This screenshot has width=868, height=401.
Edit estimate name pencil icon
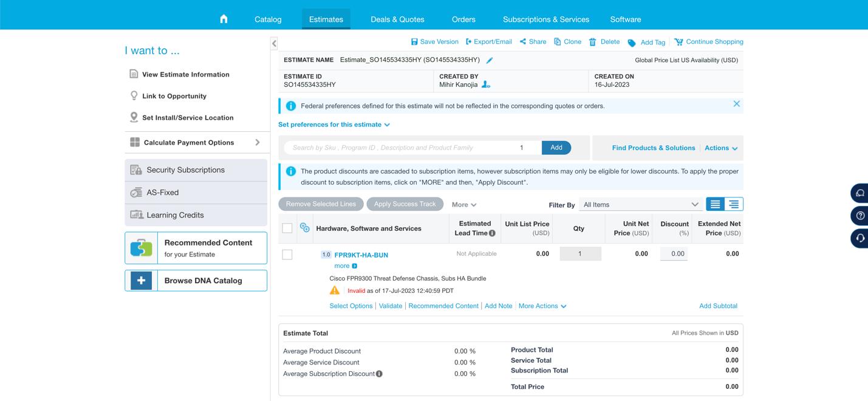coord(490,60)
